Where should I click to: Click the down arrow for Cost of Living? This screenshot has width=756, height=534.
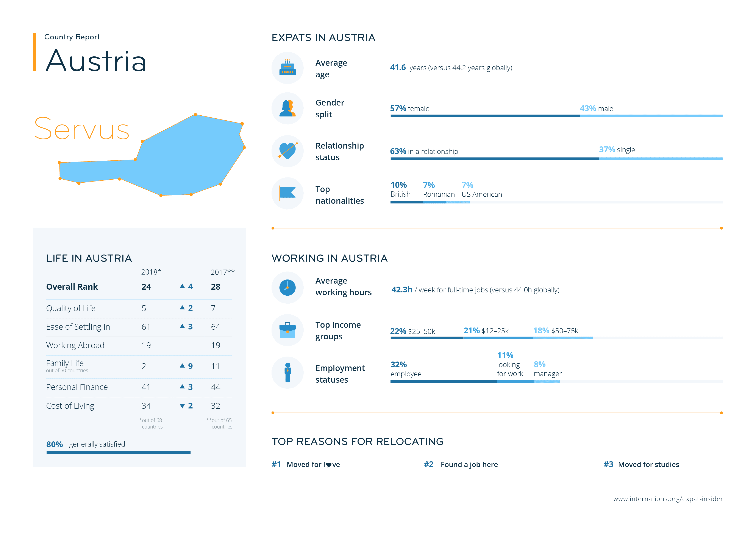[x=182, y=406]
